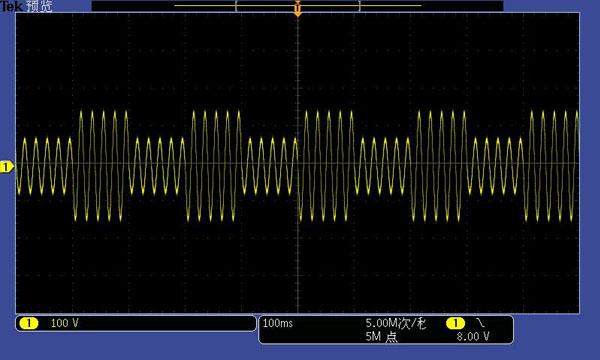Open the 100 V vertical scale readout
Viewport: 600px width, 360px height.
tap(64, 323)
